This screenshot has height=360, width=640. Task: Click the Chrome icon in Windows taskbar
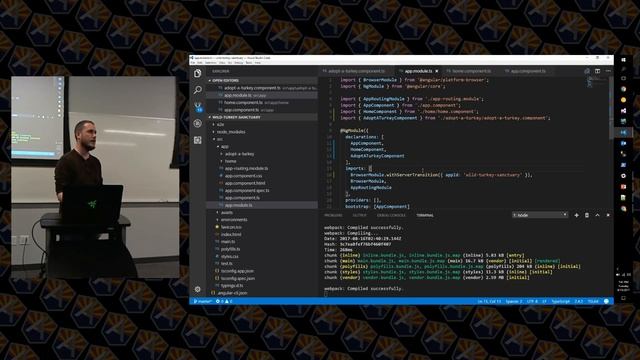pyautogui.click(x=623, y=89)
